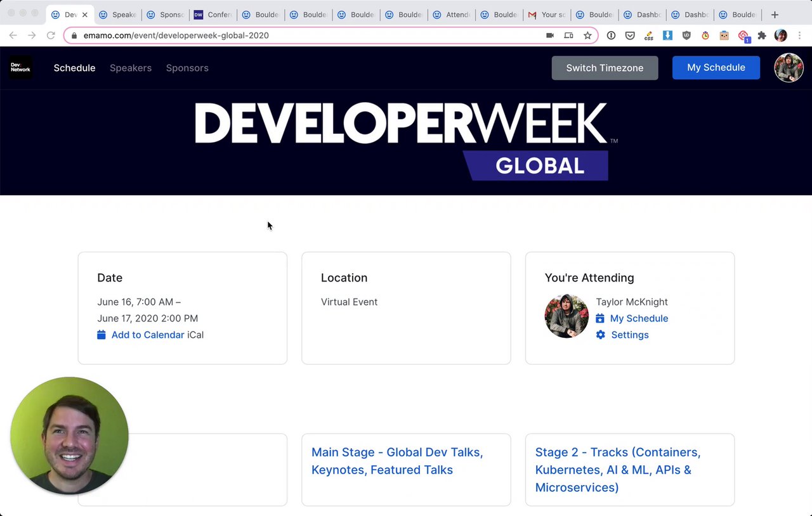Click the gear icon beside Settings
Image resolution: width=812 pixels, height=516 pixels.
click(600, 335)
